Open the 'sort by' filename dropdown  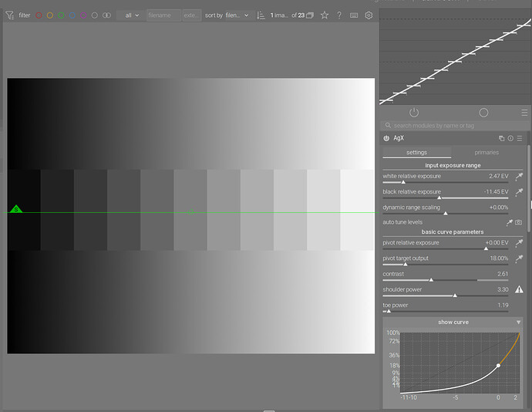click(237, 15)
